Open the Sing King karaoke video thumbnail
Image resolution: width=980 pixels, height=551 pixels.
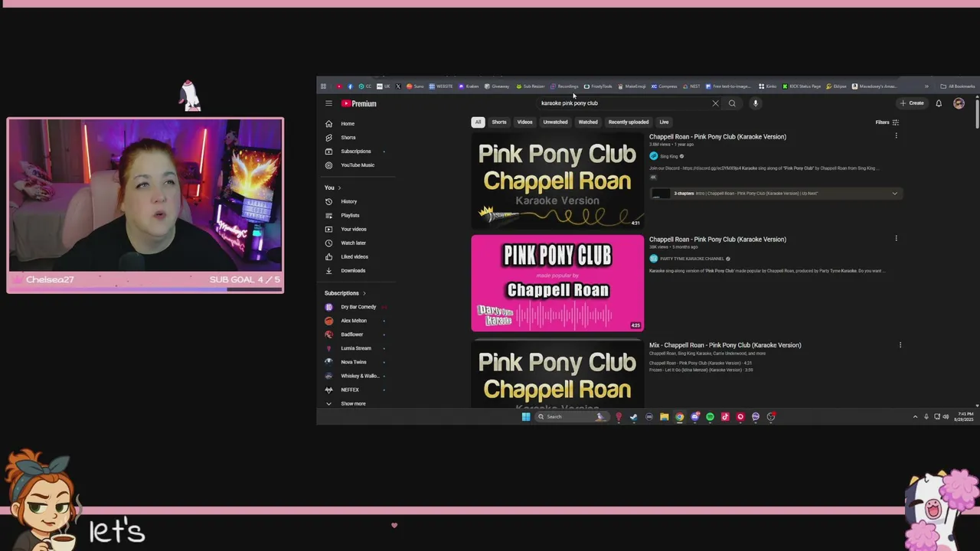[557, 181]
